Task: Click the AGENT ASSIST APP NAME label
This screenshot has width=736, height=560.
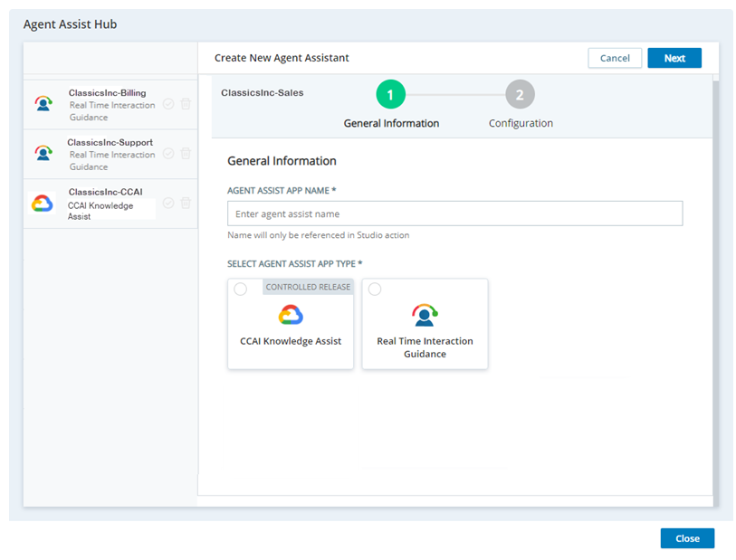Action: coord(282,190)
